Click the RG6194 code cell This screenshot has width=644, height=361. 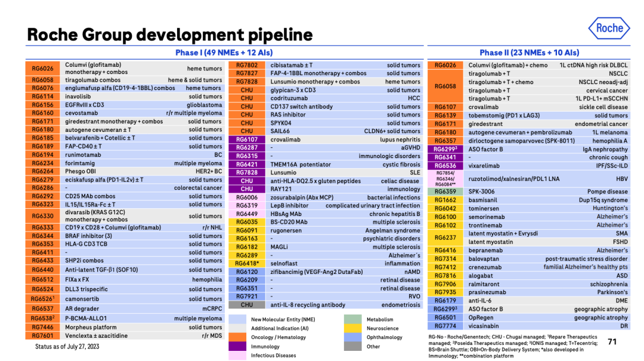point(43,155)
